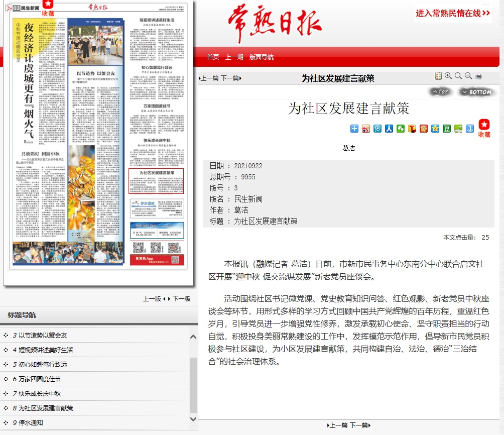This screenshot has width=504, height=435.
Task: Share article via WeChat icon
Action: click(x=401, y=129)
